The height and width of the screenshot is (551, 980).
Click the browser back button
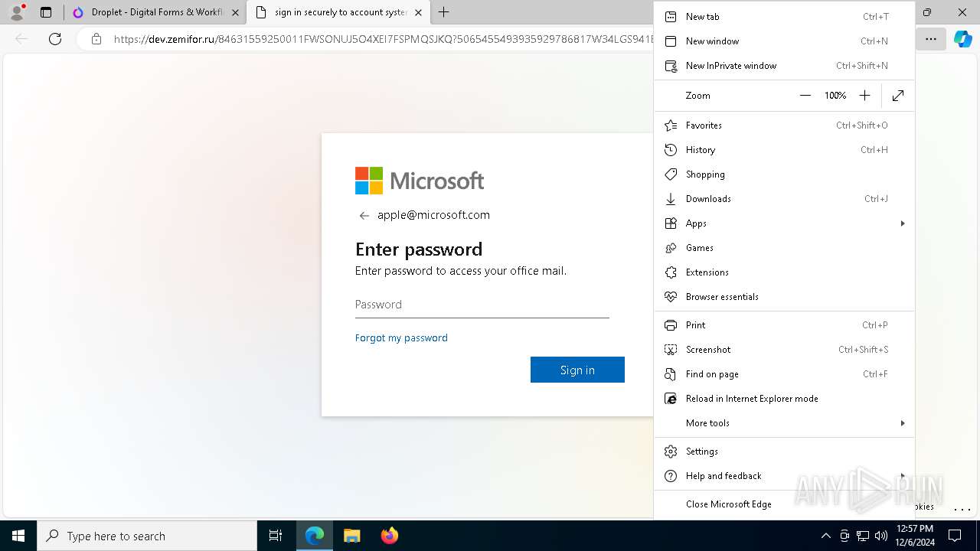pyautogui.click(x=22, y=39)
